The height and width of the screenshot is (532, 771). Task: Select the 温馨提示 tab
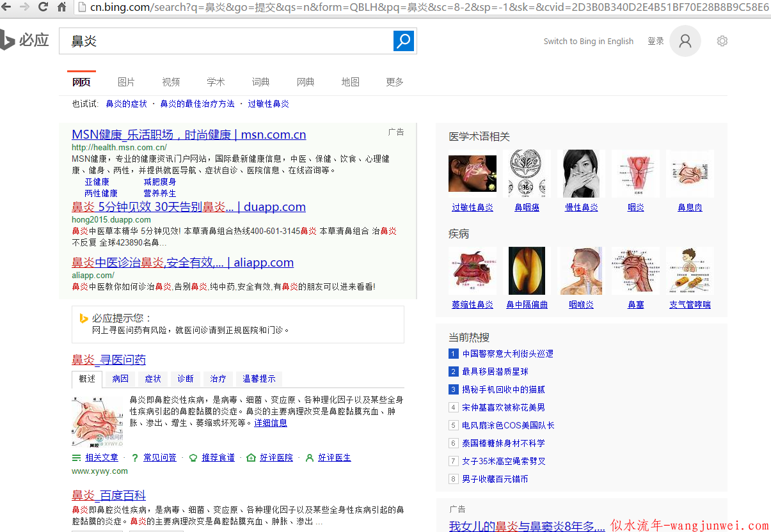coord(259,379)
